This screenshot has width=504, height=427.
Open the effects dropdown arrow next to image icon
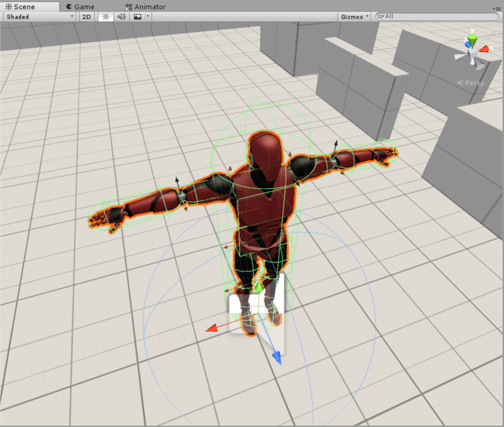(147, 16)
